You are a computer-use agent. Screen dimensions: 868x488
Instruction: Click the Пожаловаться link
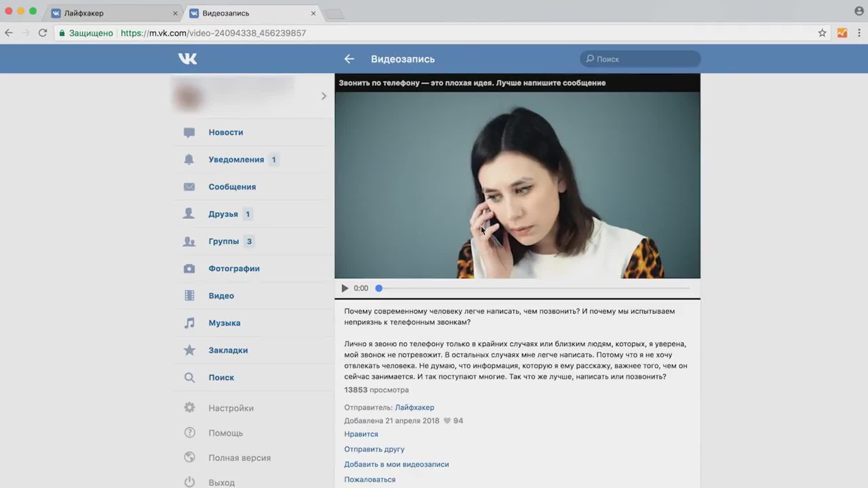point(369,479)
